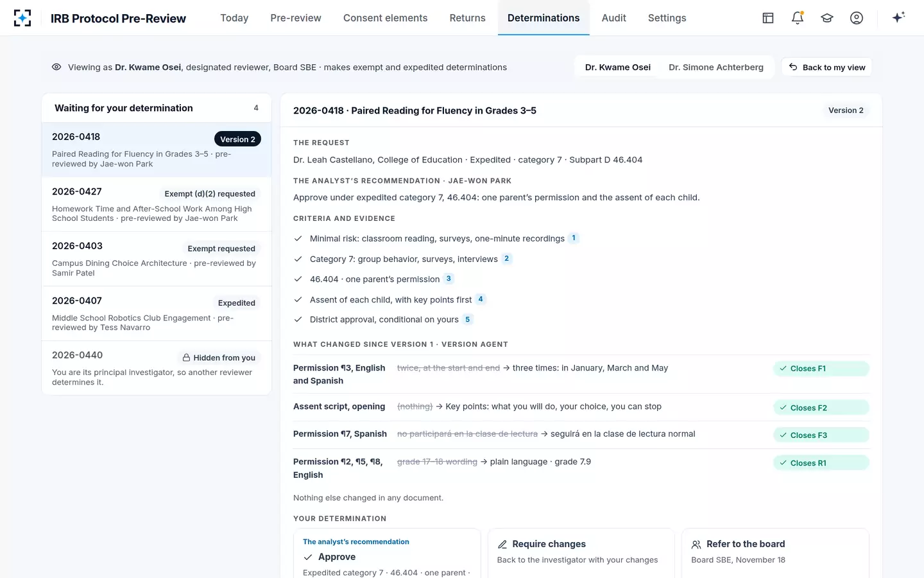This screenshot has width=924, height=578.
Task: Click evidence badge 2 for Category 7
Action: 507,259
